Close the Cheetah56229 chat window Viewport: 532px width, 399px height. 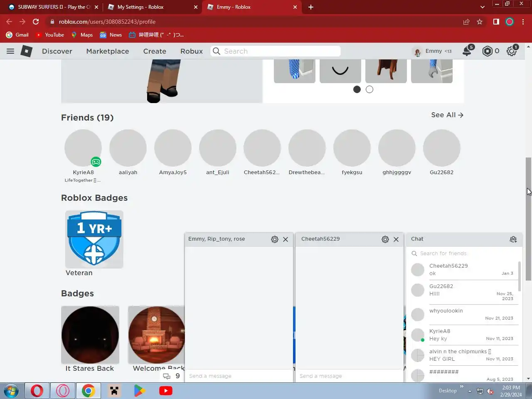[x=396, y=239]
